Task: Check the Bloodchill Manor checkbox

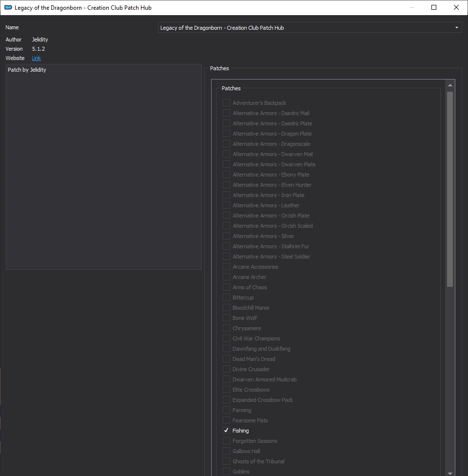Action: click(x=226, y=308)
